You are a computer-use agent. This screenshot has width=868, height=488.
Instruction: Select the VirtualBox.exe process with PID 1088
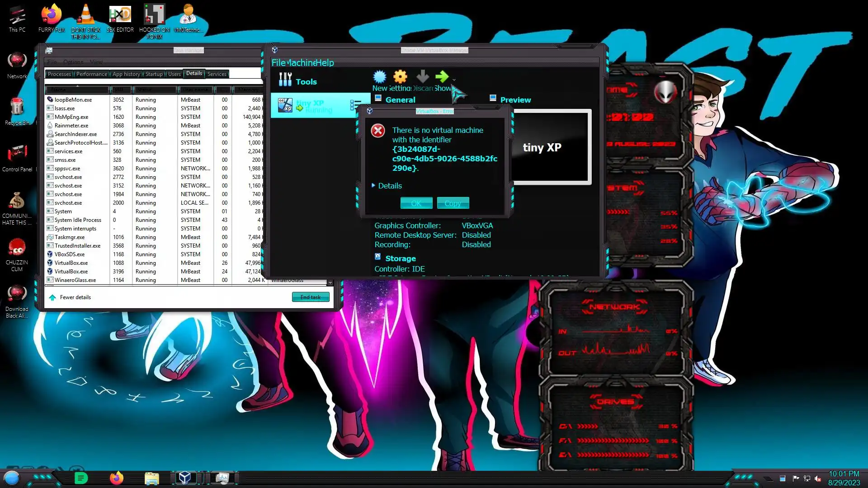(x=71, y=263)
